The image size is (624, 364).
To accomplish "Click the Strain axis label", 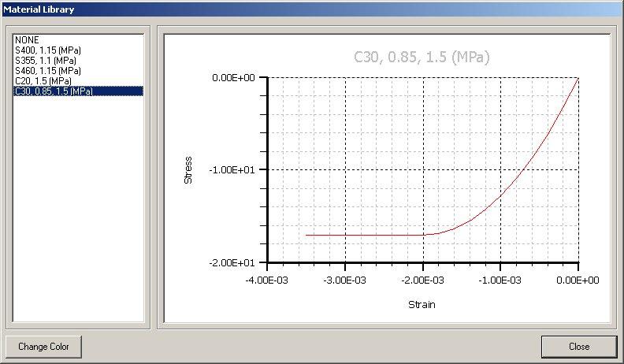I will coord(422,304).
